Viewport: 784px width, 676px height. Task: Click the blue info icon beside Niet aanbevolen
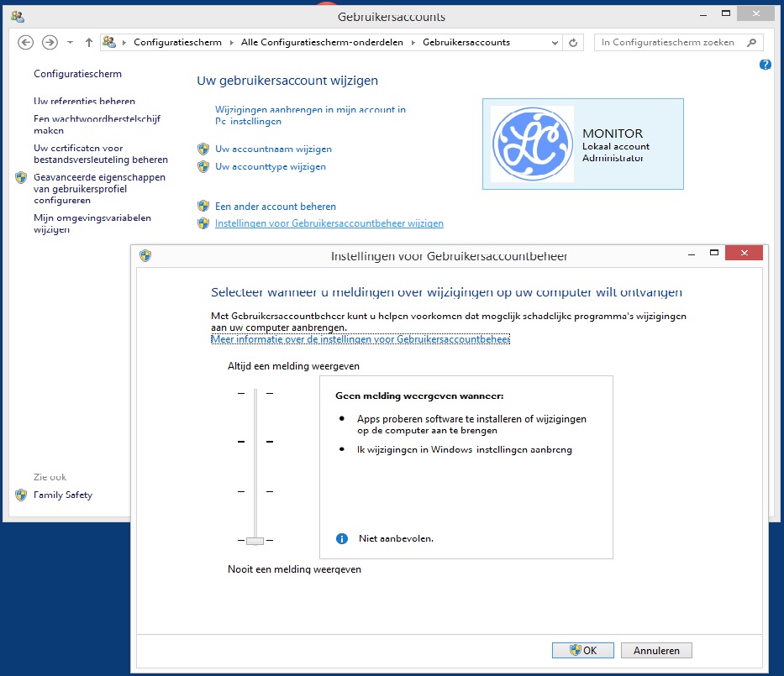(342, 538)
